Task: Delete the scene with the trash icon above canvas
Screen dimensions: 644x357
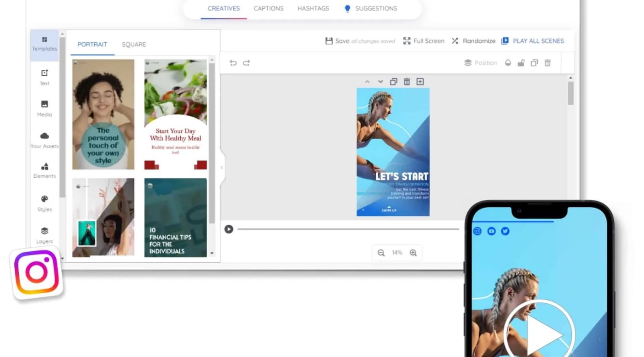Action: pyautogui.click(x=407, y=82)
